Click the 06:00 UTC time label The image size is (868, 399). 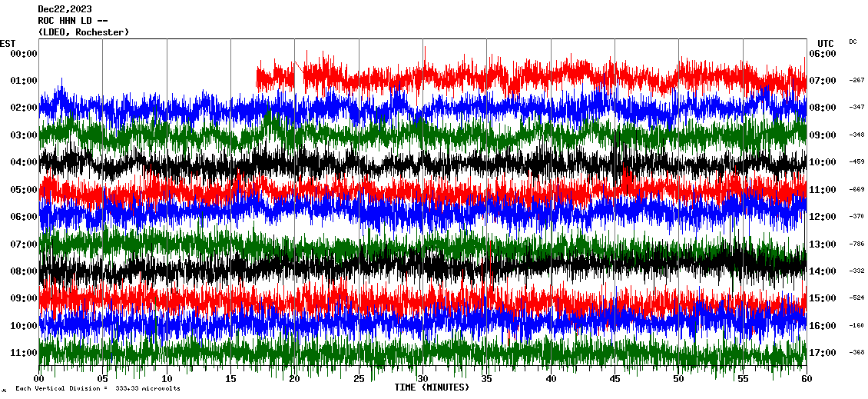[823, 54]
